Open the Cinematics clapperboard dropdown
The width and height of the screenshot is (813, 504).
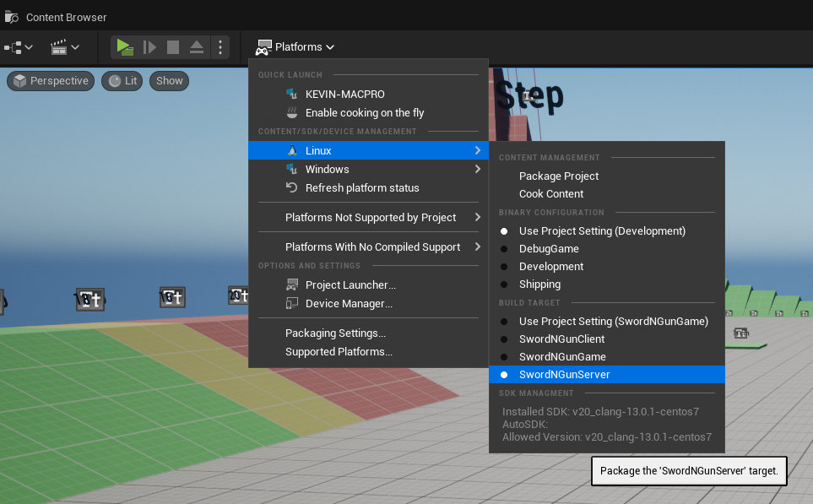[65, 47]
